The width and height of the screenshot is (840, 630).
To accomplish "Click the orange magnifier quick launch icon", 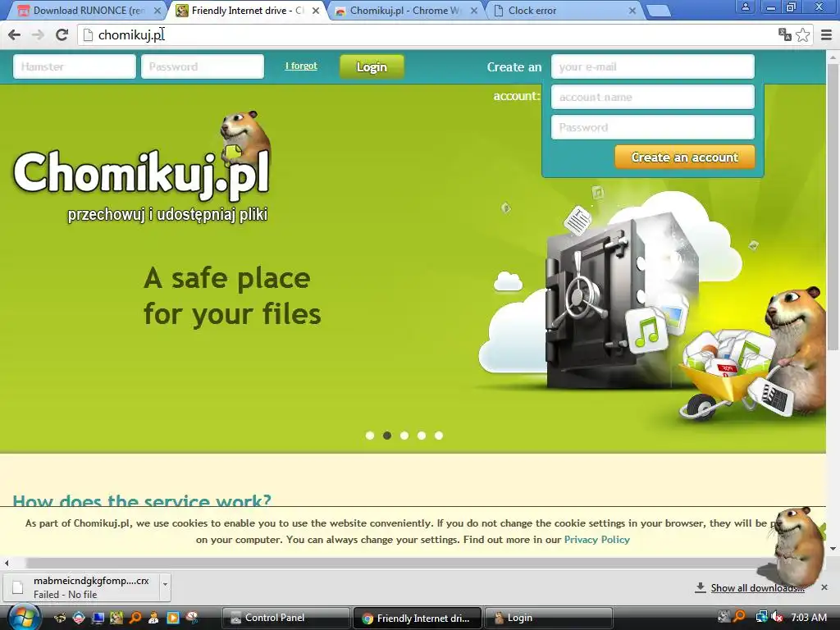I will point(135,618).
